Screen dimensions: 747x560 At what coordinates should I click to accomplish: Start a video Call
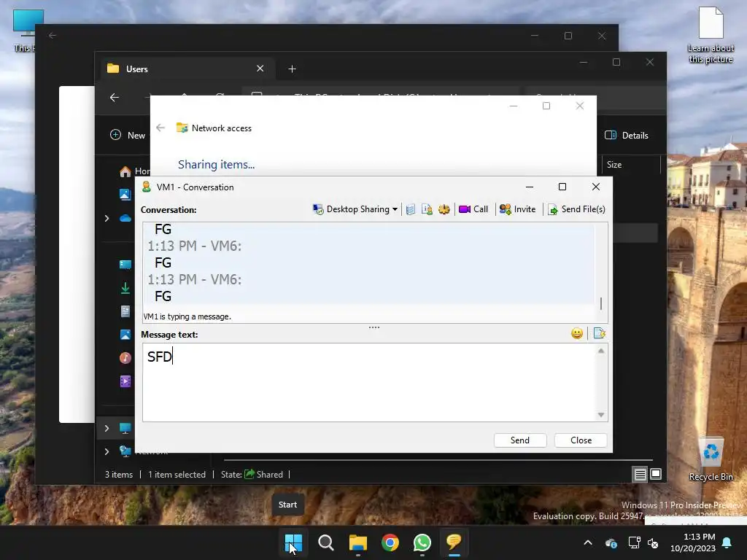point(473,209)
